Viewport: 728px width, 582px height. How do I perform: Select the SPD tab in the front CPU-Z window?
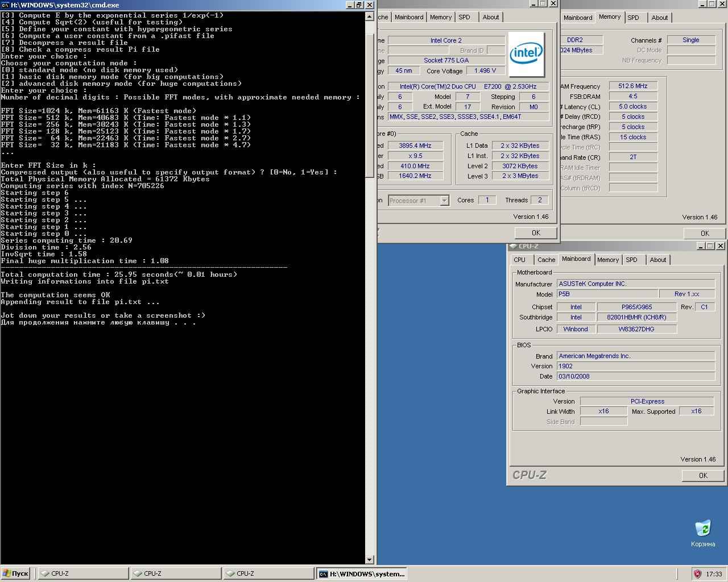[x=631, y=260]
